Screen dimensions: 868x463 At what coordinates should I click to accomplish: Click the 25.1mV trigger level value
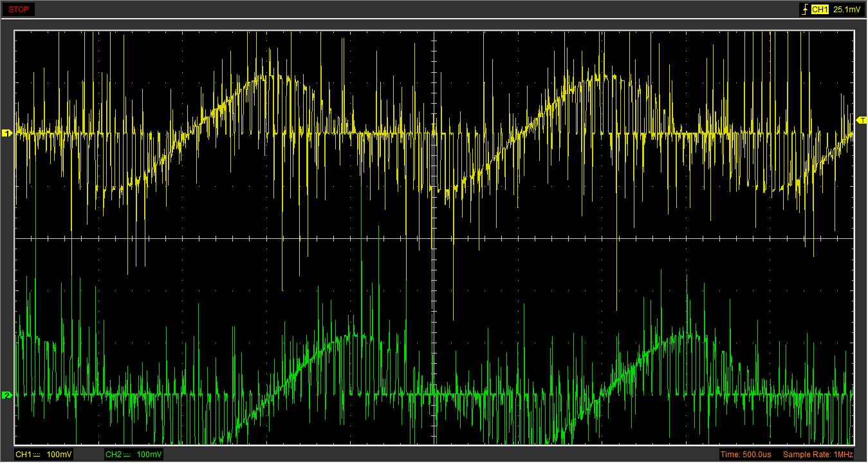(x=845, y=10)
